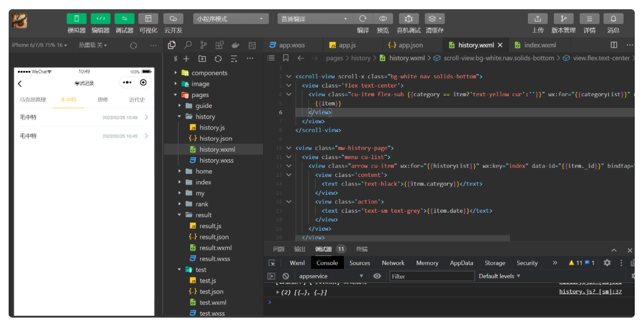Select the 近代史 tab in simulator
644x325 pixels.
coord(137,100)
